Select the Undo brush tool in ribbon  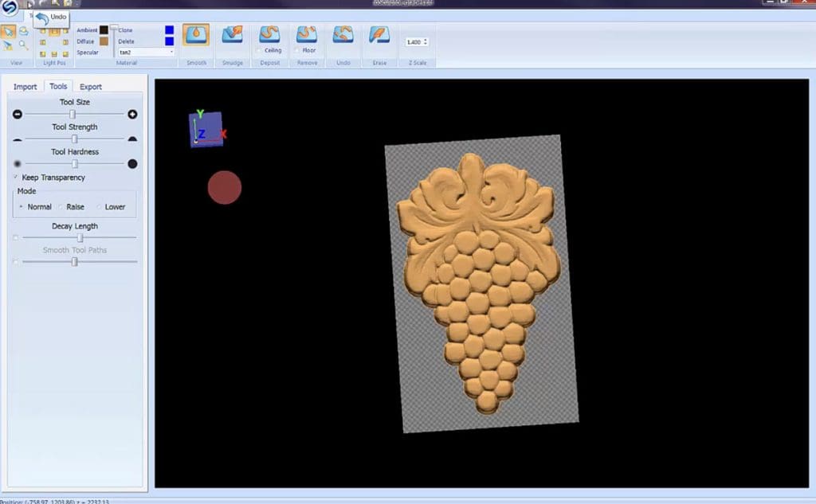[343, 35]
